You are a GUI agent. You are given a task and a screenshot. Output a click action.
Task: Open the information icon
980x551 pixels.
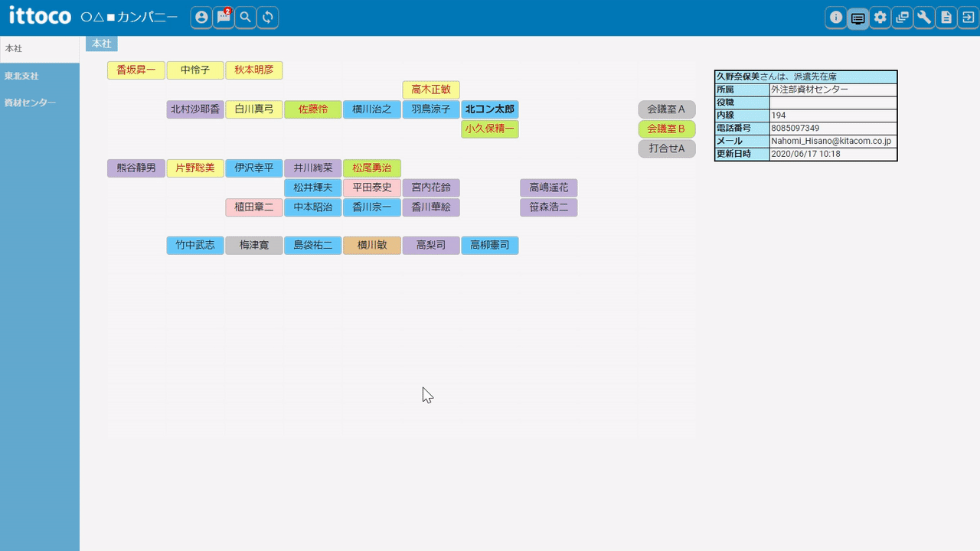pyautogui.click(x=836, y=18)
